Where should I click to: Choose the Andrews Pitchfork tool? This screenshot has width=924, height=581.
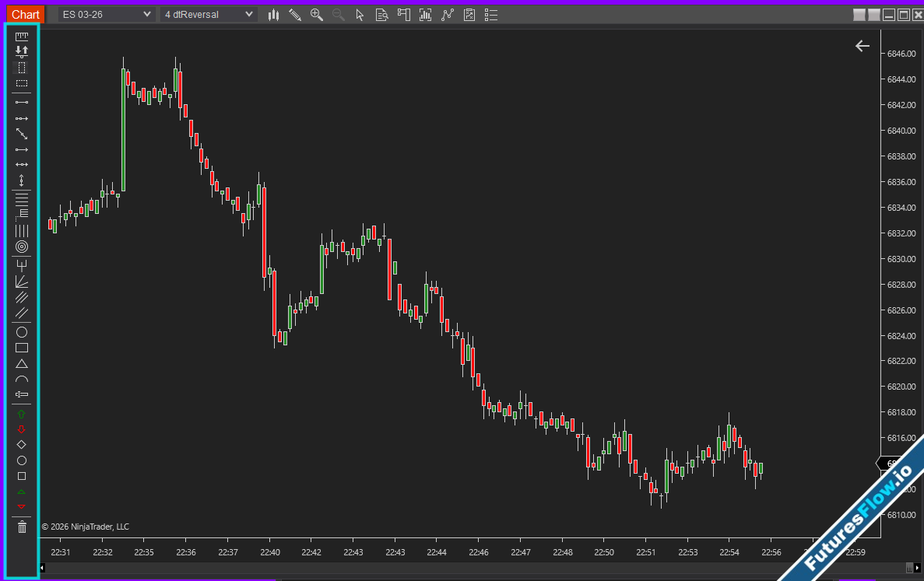point(22,265)
